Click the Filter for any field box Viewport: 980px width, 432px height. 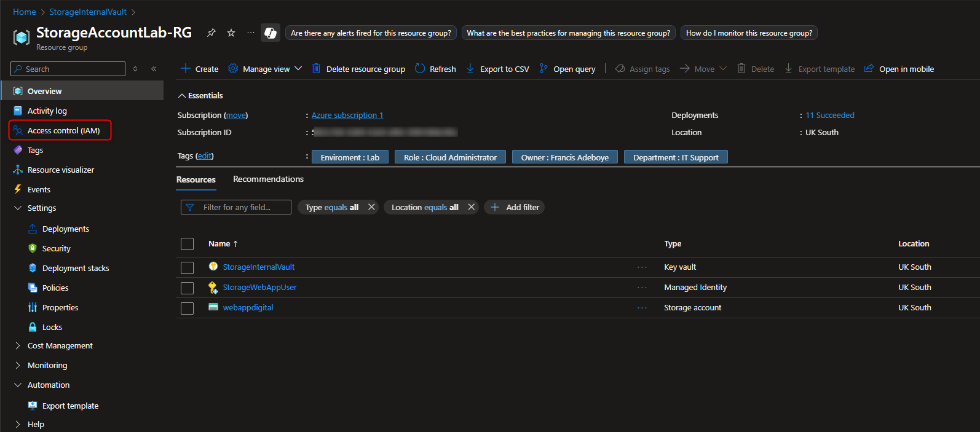click(236, 207)
